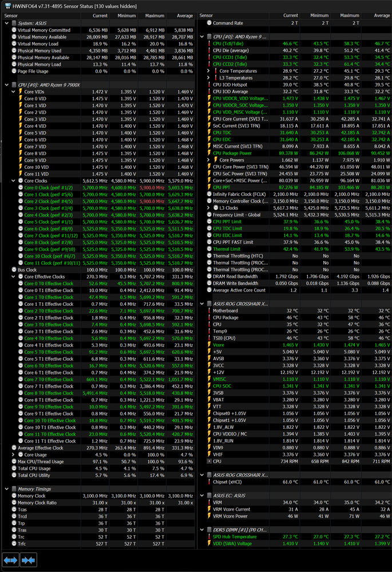Click the fan icon beside CPU 734 RPM
The image size is (392, 572).
pos(209,461)
